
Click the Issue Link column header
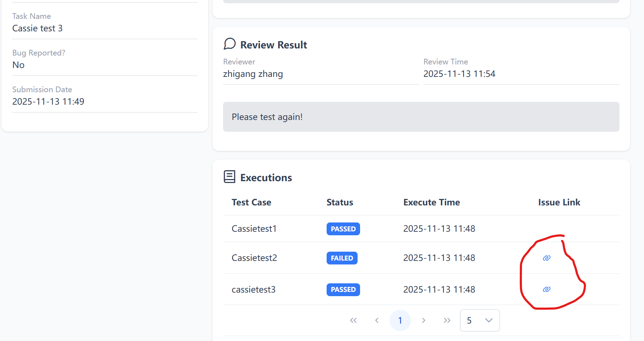559,203
